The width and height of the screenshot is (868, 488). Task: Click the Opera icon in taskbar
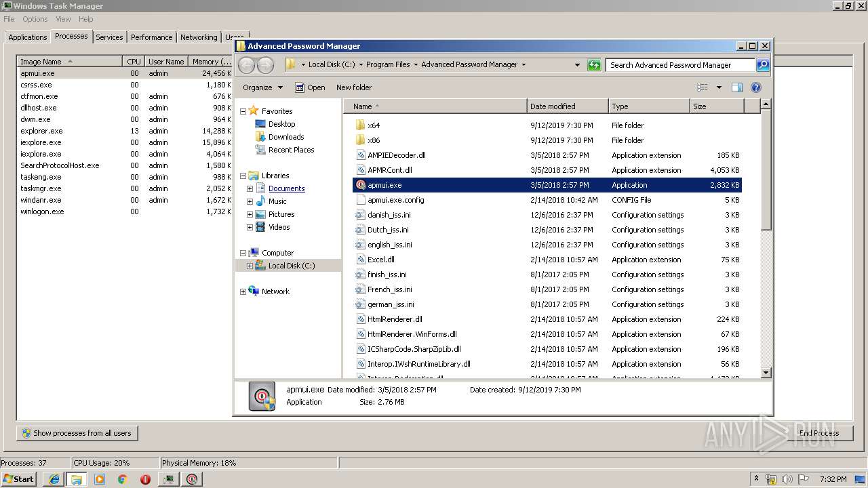tap(145, 479)
